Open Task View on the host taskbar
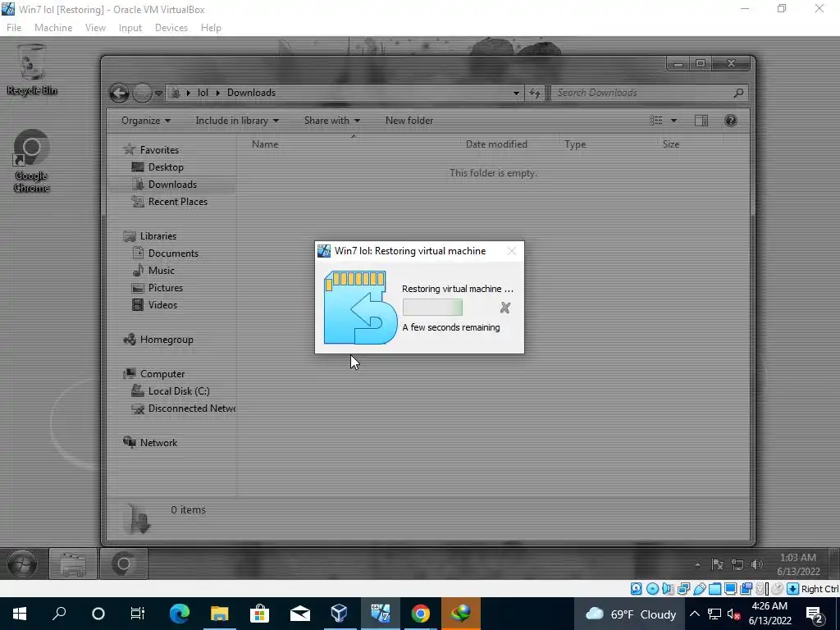The image size is (840, 630). click(x=138, y=614)
